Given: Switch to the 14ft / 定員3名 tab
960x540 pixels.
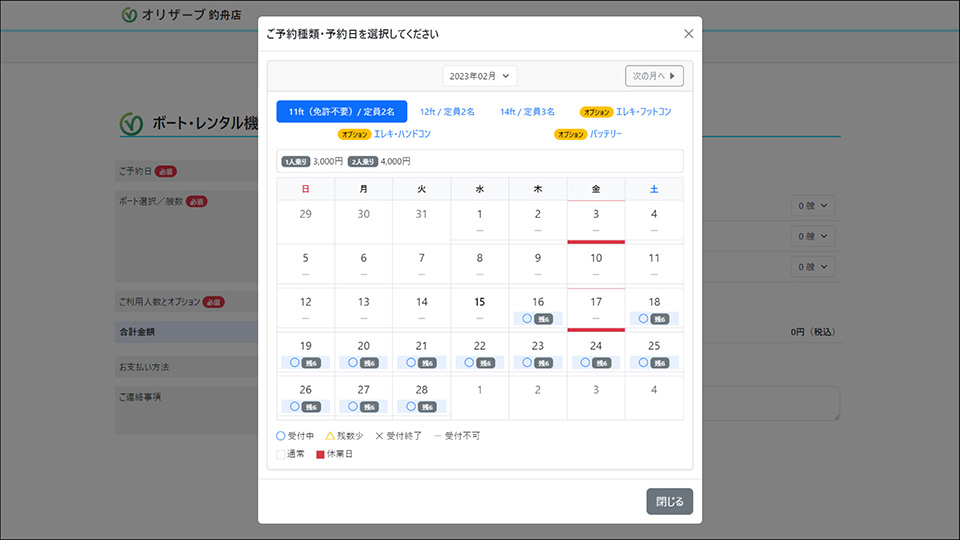Looking at the screenshot, I should [527, 112].
